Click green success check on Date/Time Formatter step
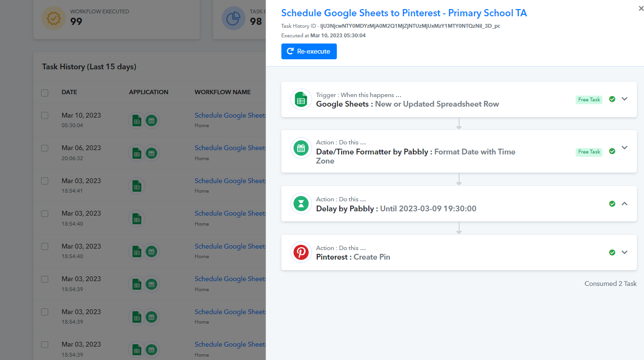 pos(612,151)
